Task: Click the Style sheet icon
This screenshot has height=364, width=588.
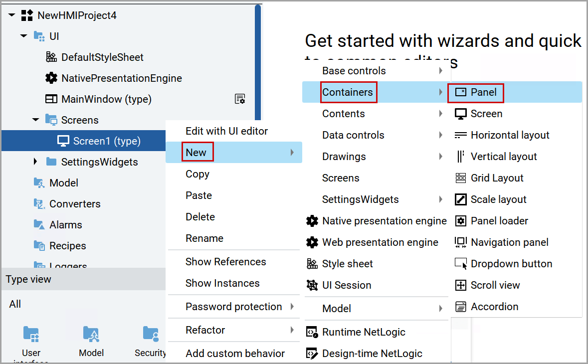Action: (x=312, y=264)
